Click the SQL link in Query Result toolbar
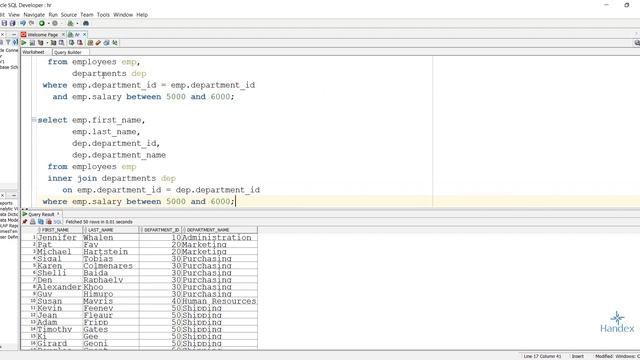This screenshot has height=360, width=640. [57, 222]
